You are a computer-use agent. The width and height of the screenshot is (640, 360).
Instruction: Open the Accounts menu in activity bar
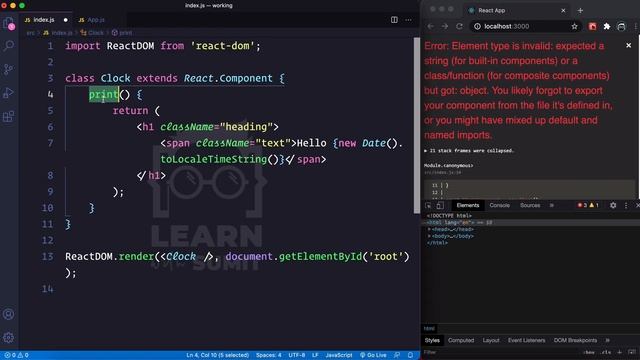[x=9, y=314]
